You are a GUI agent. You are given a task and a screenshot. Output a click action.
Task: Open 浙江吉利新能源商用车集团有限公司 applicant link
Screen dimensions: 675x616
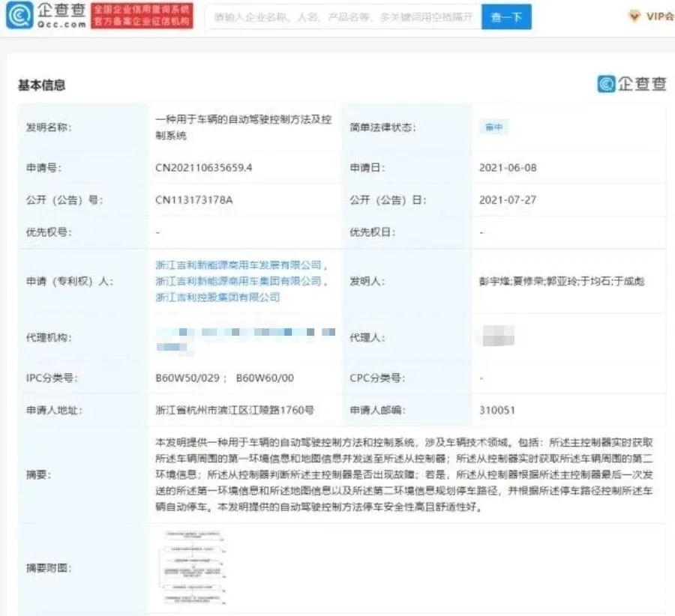pyautogui.click(x=238, y=281)
